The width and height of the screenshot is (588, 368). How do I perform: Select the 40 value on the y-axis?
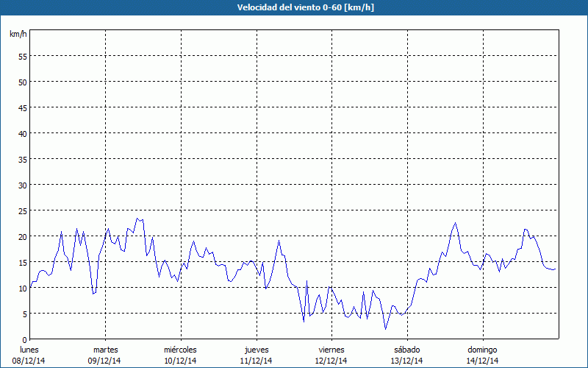pos(22,133)
